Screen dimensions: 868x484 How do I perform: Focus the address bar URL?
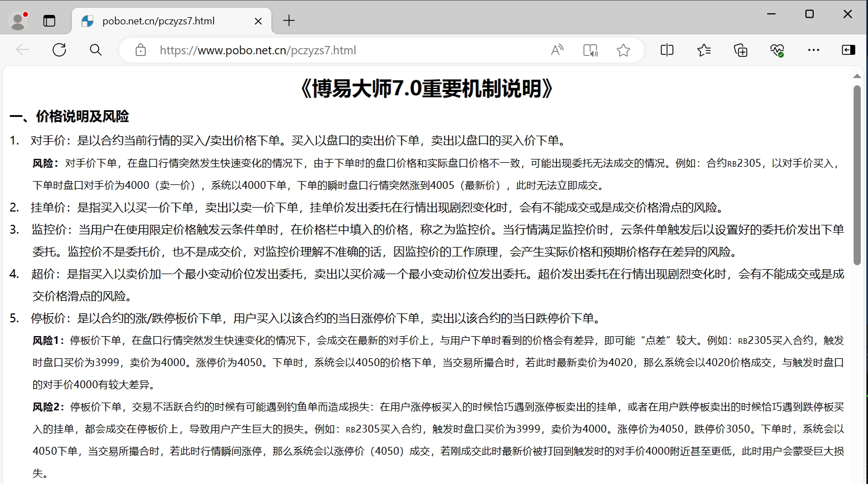[258, 50]
